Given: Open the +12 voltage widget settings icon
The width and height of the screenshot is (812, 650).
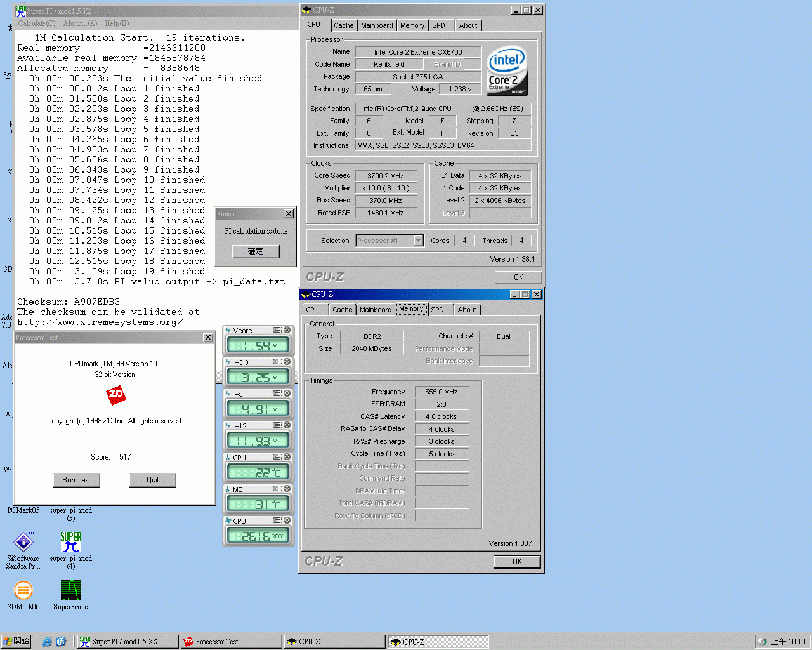Looking at the screenshot, I should pyautogui.click(x=277, y=425).
